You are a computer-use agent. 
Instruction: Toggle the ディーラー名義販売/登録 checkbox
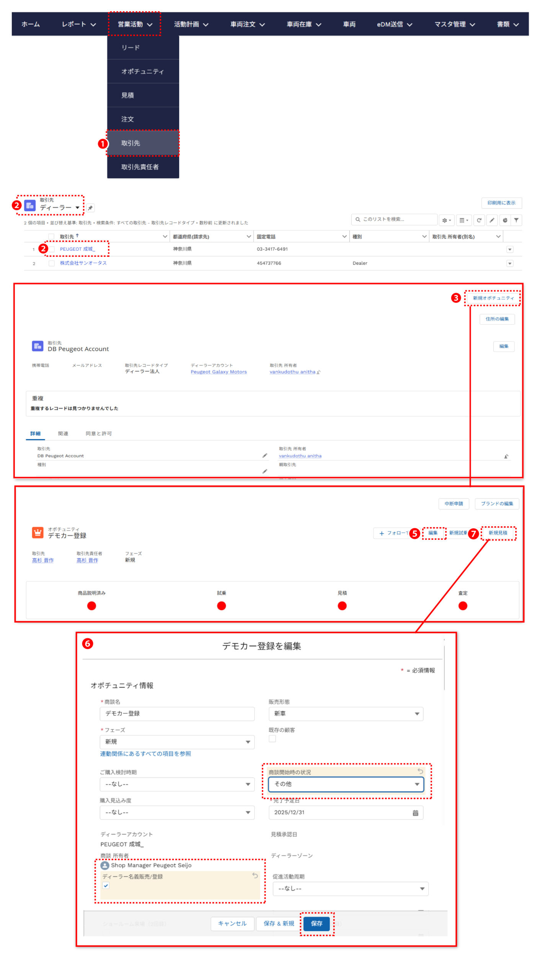(x=106, y=885)
